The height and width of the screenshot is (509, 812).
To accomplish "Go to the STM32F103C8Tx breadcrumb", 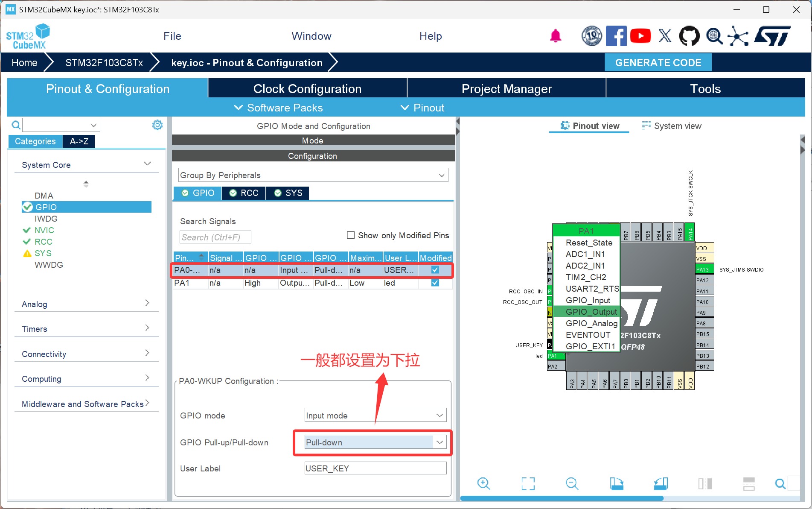I will point(104,63).
